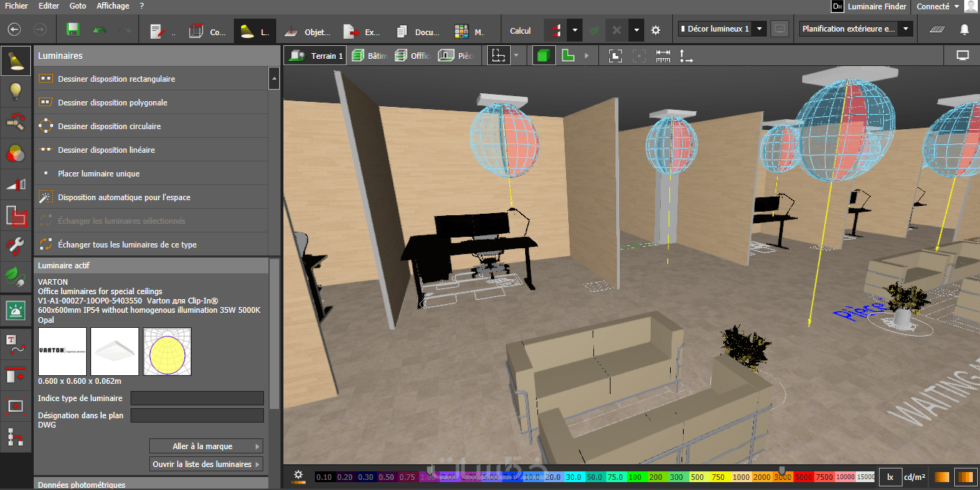This screenshot has width=980, height=490.
Task: Select the red-square overlapping areas tool icon
Action: pos(16,215)
